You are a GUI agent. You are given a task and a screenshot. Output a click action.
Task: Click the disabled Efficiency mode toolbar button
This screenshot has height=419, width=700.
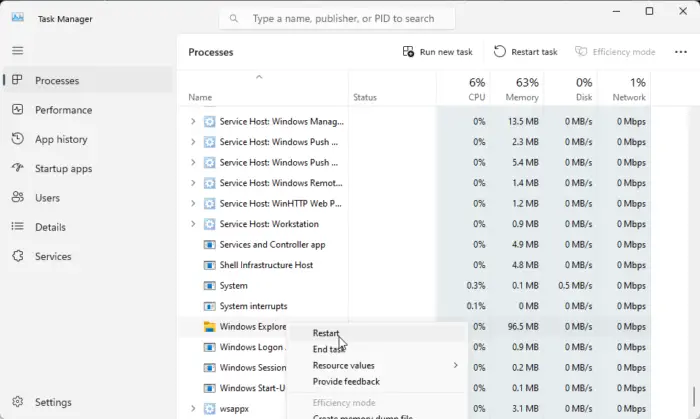pyautogui.click(x=615, y=52)
